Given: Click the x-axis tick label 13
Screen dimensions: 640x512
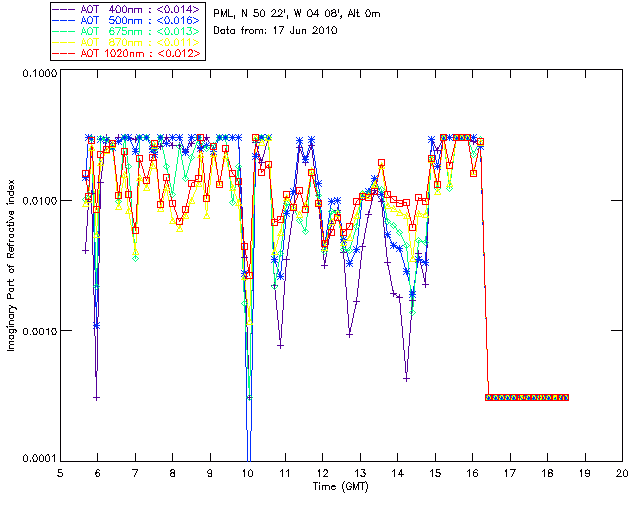Looking at the screenshot, I should tap(360, 473).
